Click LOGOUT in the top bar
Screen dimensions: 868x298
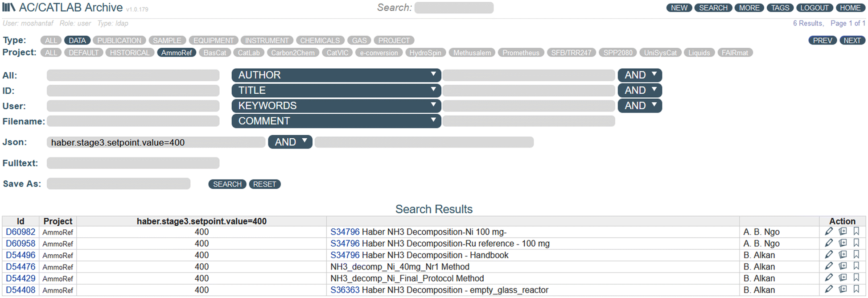point(815,8)
